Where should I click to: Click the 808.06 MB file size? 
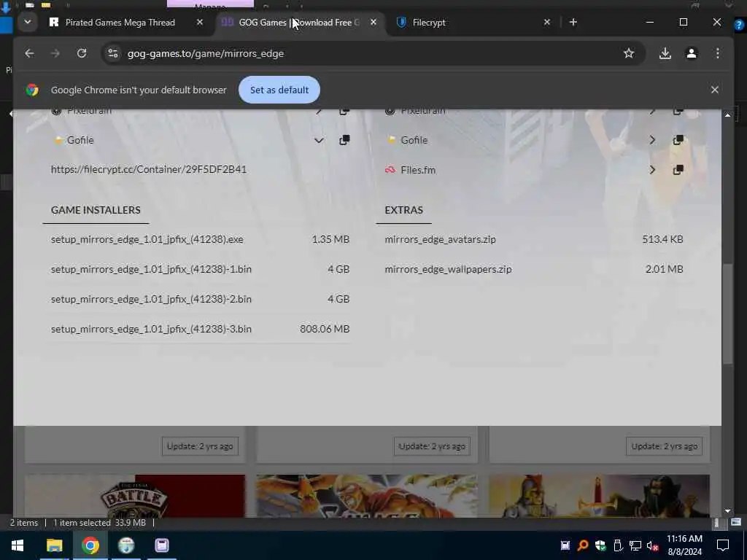click(325, 329)
